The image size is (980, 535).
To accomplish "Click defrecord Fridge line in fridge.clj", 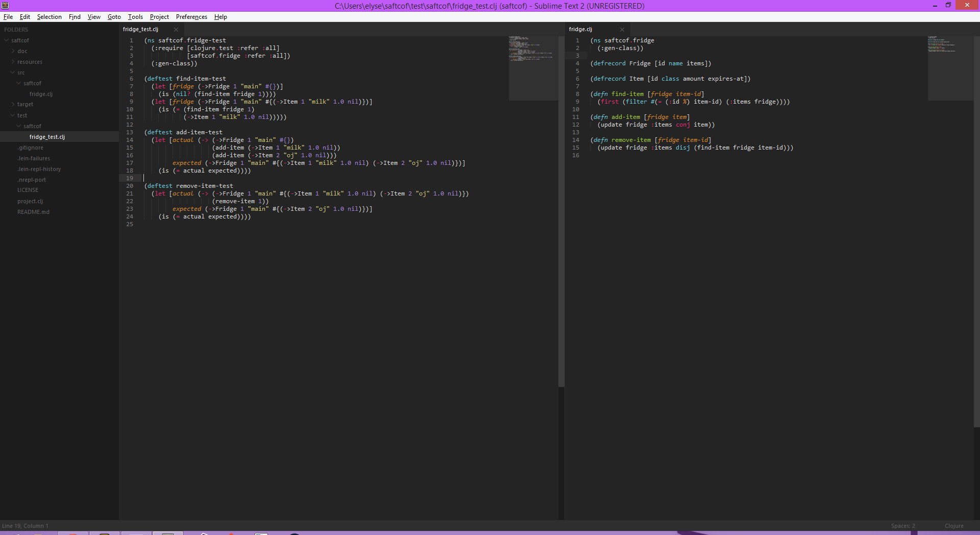I will pos(650,63).
